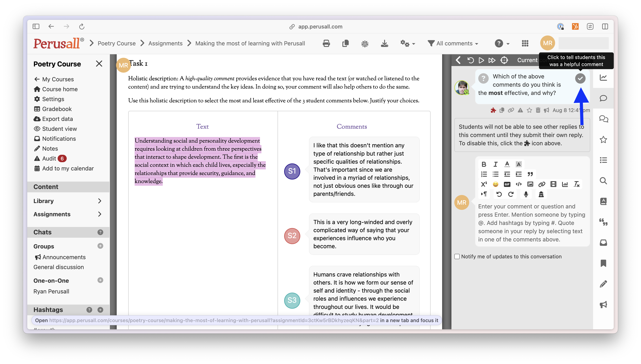Delete the comment with the trash icon
The image size is (641, 364).
pos(538,110)
